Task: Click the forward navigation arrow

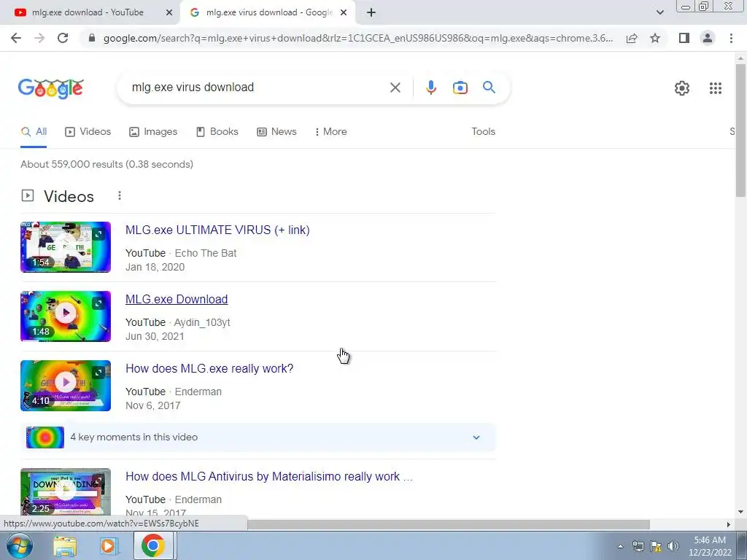Action: point(39,38)
